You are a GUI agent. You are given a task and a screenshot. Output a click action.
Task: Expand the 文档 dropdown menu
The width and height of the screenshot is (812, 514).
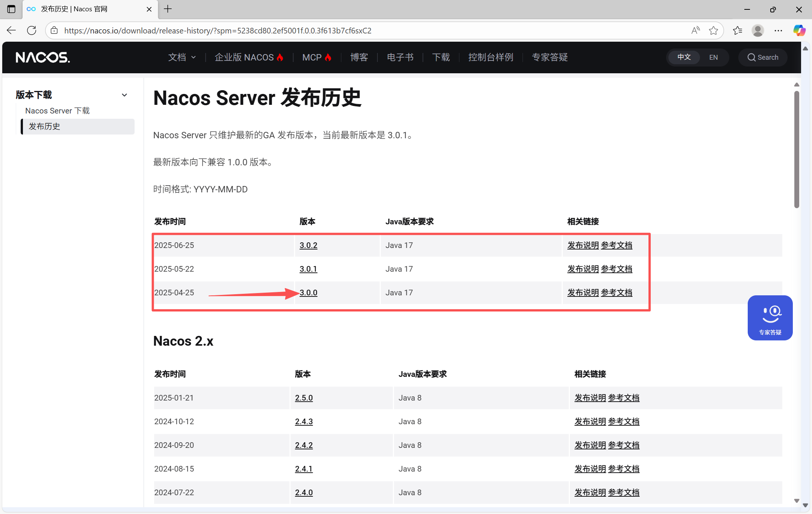(182, 57)
